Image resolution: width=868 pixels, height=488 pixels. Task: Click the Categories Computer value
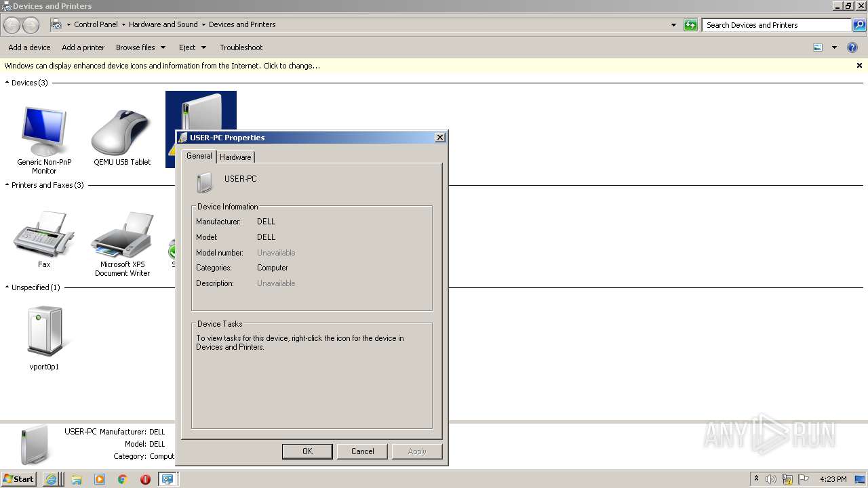tap(273, 268)
